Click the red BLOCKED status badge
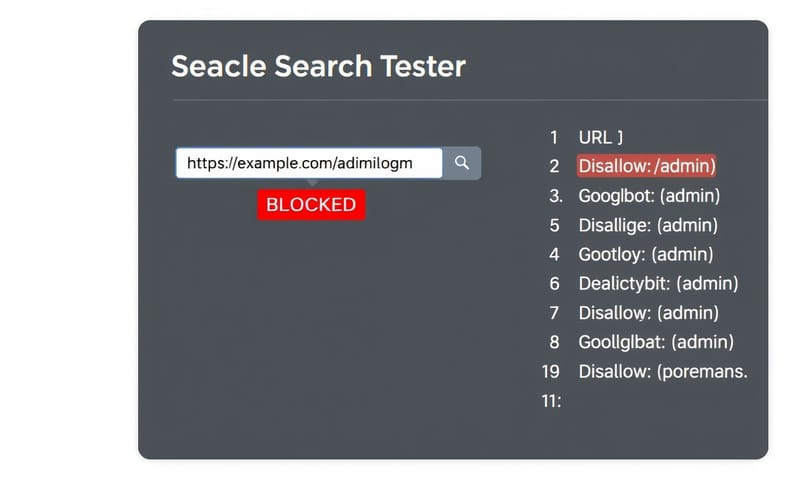The image size is (800, 480). [x=311, y=204]
